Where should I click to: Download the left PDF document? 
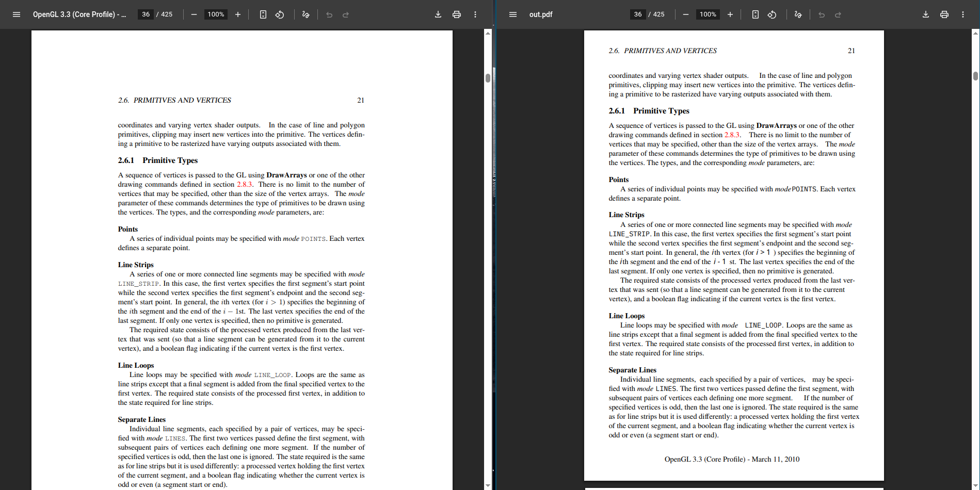(x=438, y=14)
